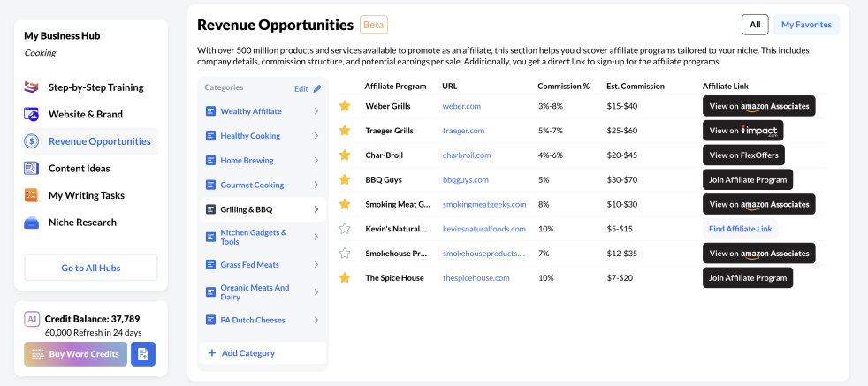Click the AI credit balance icon
Viewport: 868px width, 386px height.
pos(32,319)
